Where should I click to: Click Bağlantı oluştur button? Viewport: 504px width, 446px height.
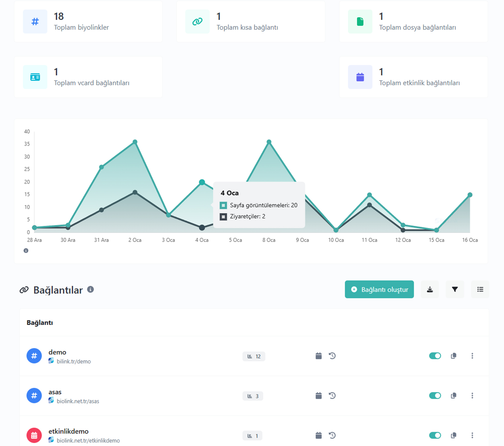379,289
